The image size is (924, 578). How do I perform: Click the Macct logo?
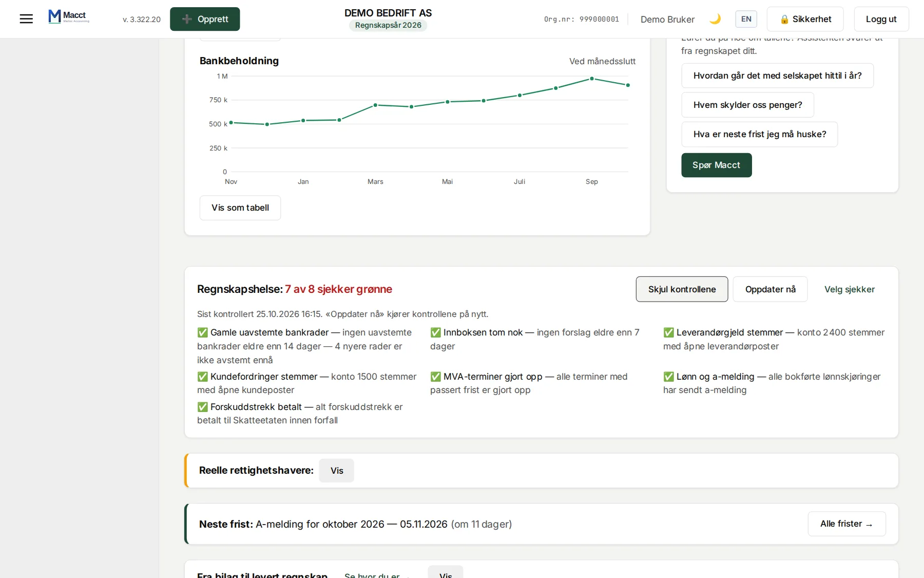point(69,16)
